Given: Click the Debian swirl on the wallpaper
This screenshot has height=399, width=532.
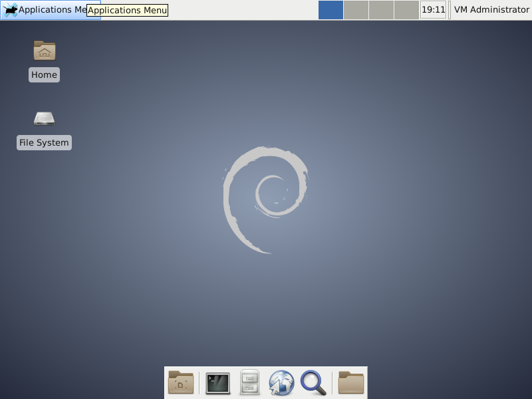Looking at the screenshot, I should point(265,199).
